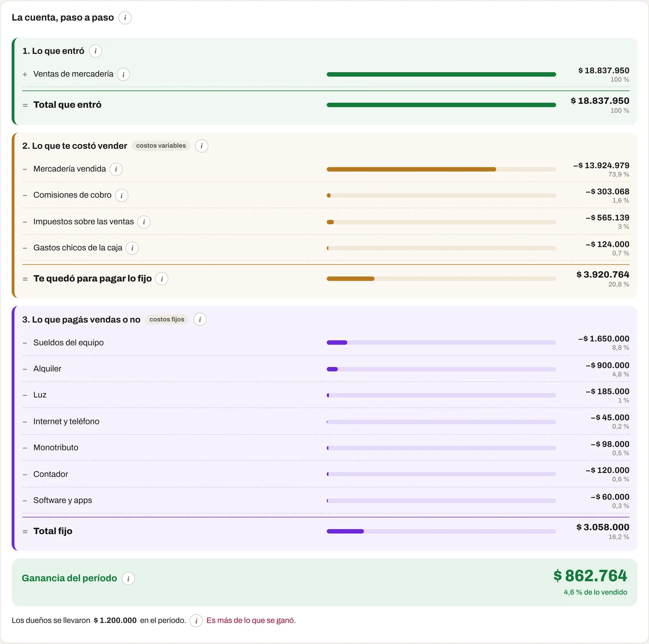Image resolution: width=649 pixels, height=644 pixels.
Task: Click info icon beside 'Te quedó para pagar lo fijo'
Action: pyautogui.click(x=161, y=279)
